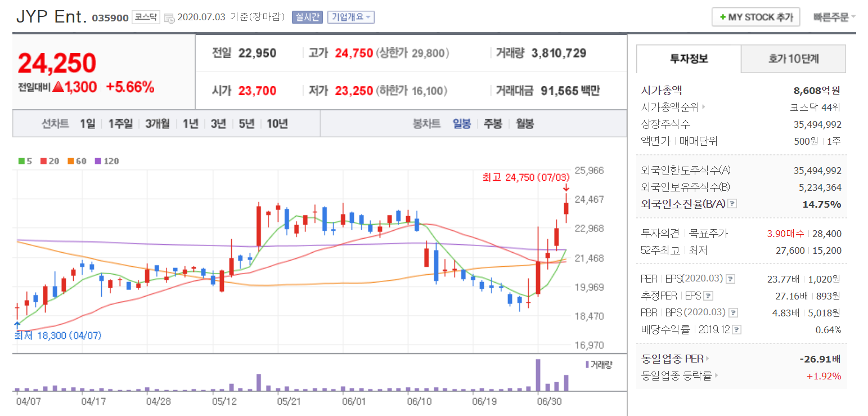This screenshot has height=416, width=868.
Task: Click the 외국인소진율 value 14.75%
Action: (822, 204)
